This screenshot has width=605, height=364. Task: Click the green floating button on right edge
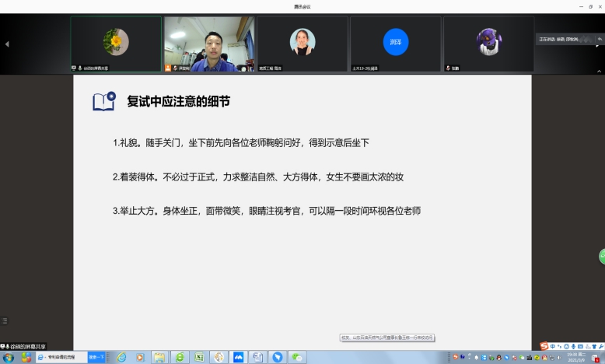(x=602, y=257)
